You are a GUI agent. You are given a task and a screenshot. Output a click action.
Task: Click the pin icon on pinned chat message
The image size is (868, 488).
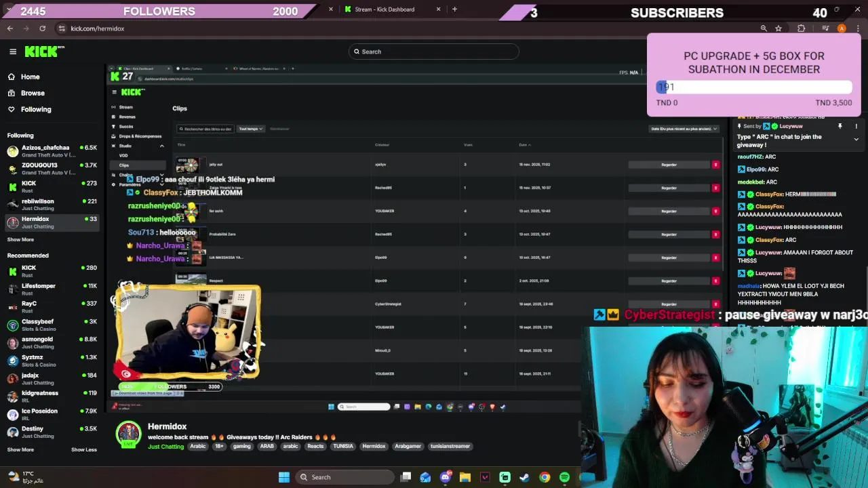click(x=840, y=126)
